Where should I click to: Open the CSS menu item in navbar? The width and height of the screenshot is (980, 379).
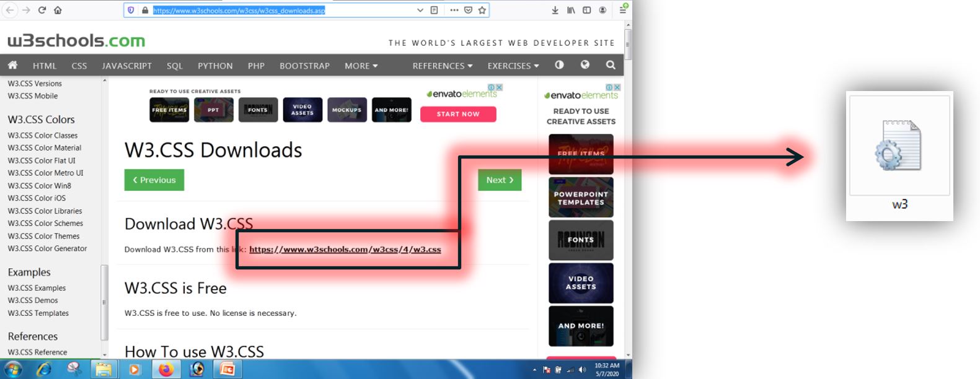point(79,66)
